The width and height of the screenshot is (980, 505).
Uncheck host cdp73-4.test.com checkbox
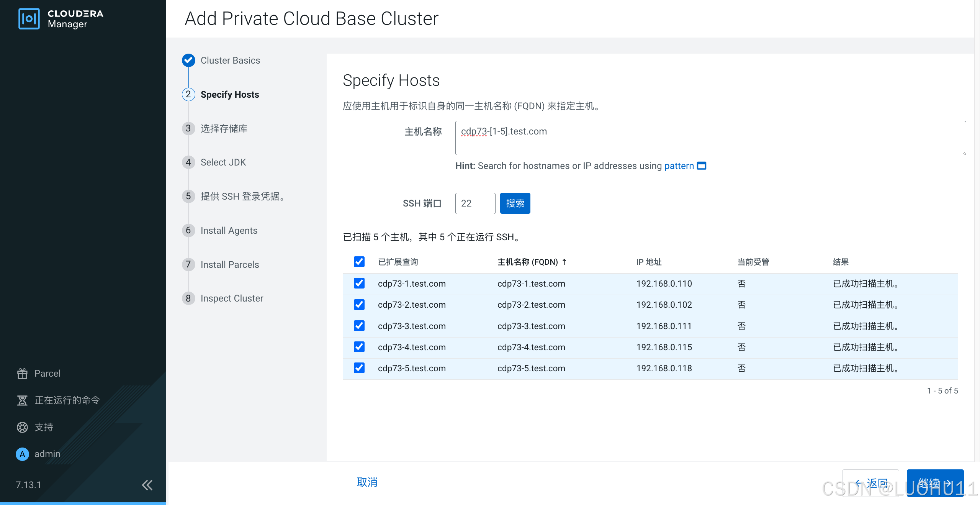click(x=359, y=347)
